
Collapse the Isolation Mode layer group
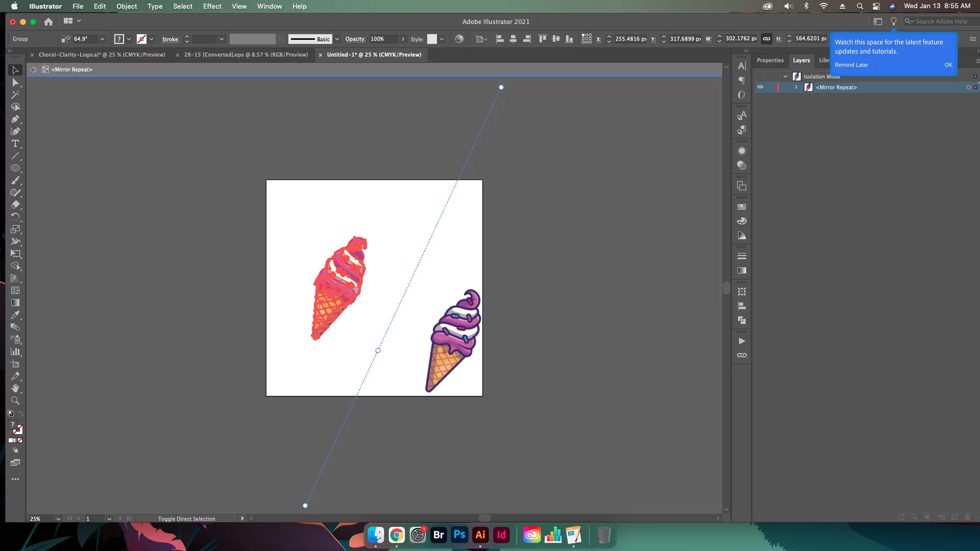pos(785,77)
